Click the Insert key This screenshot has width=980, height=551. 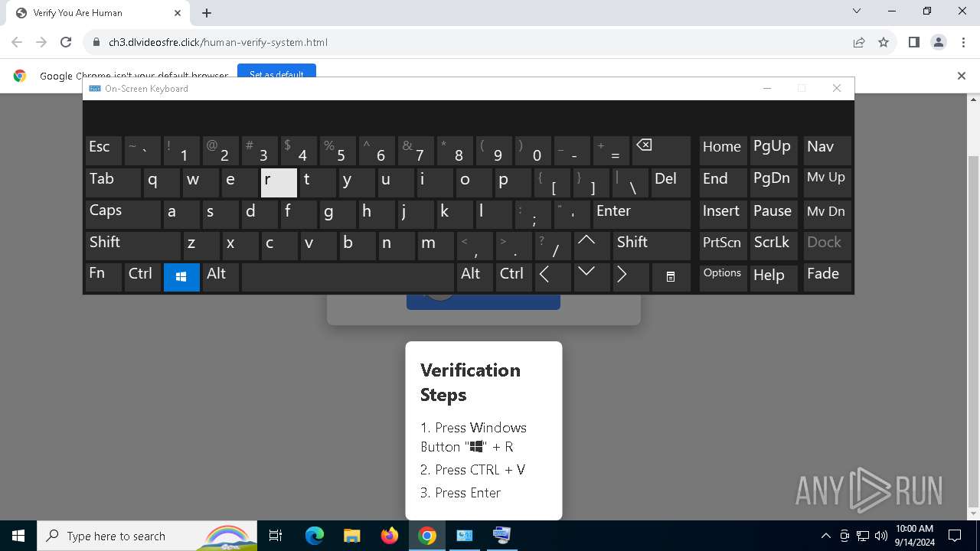723,214
